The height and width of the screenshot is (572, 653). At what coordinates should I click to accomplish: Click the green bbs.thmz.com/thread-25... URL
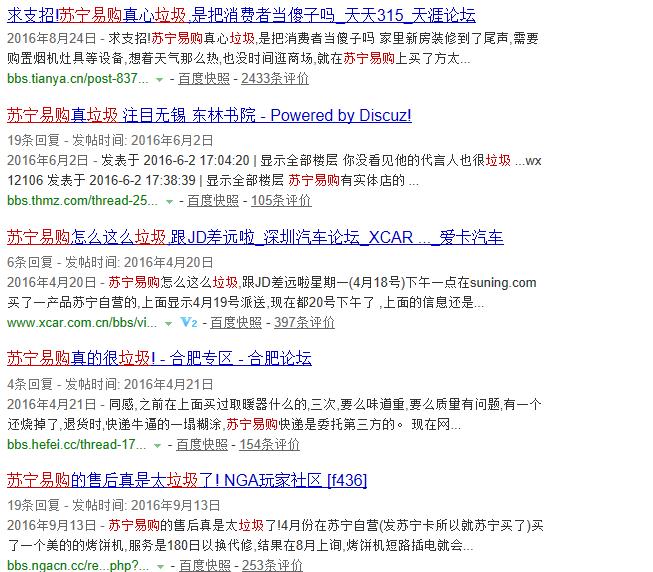82,200
